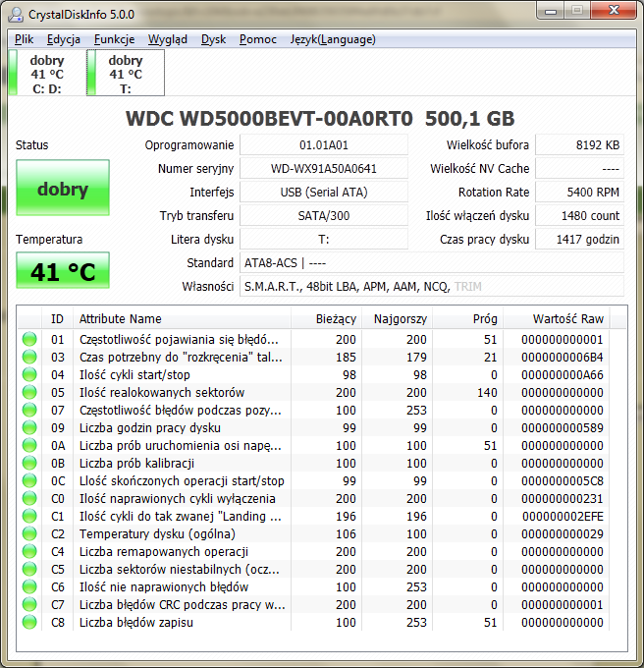The width and height of the screenshot is (644, 668).
Task: Click the green status circle for attribute C4
Action: 29,552
